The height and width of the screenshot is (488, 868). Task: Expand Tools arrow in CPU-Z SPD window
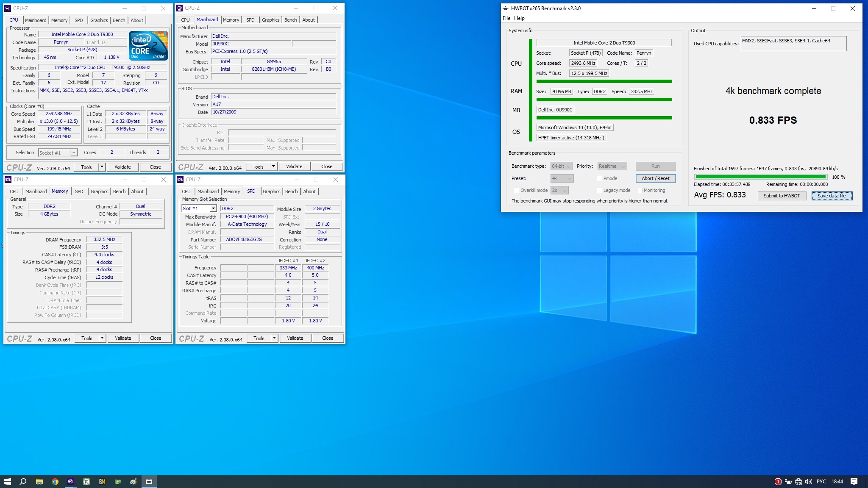point(274,338)
